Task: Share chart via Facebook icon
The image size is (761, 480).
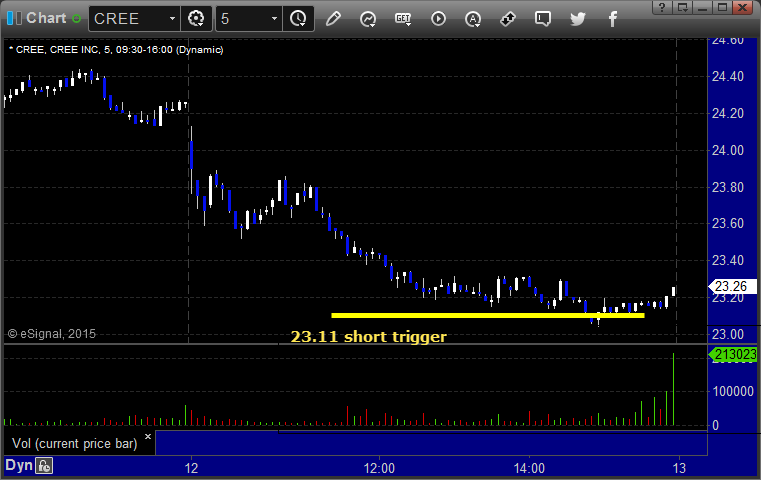Action: [613, 19]
